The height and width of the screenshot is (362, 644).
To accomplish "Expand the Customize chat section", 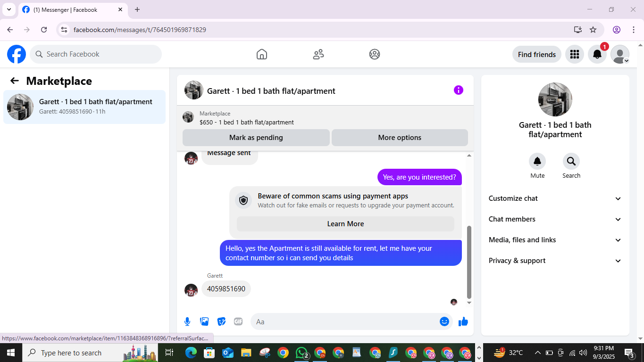I will (555, 198).
